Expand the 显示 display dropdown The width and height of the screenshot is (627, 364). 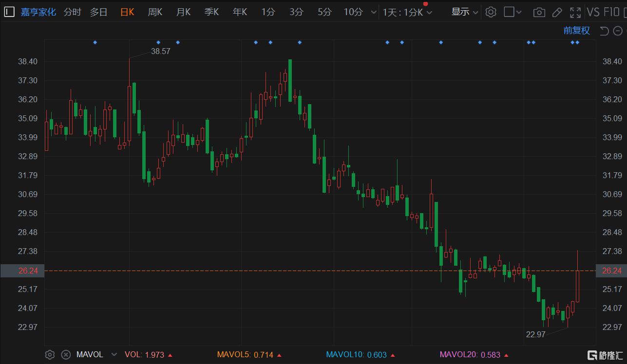pos(464,12)
